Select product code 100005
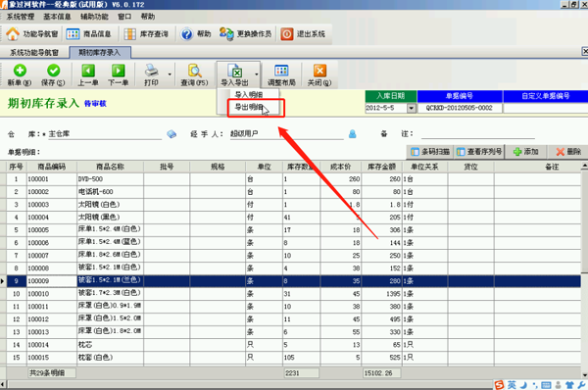The width and height of the screenshot is (588, 390). tap(51, 230)
